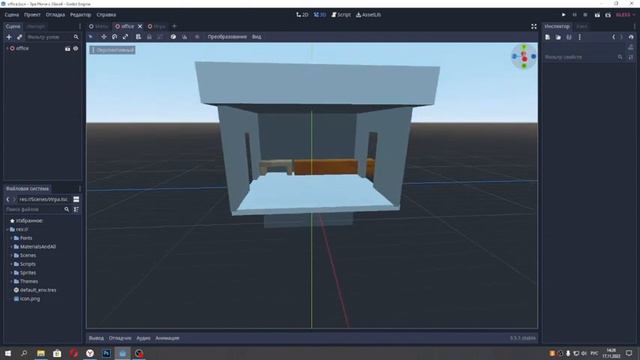This screenshot has width=640, height=360.
Task: Collapse the res:// root folder
Action: [x=7, y=229]
